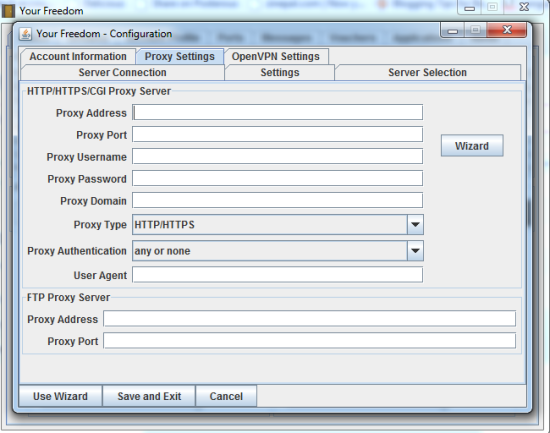This screenshot has height=433, width=550.
Task: Open the Proxy Type dropdown arrow
Action: [415, 225]
